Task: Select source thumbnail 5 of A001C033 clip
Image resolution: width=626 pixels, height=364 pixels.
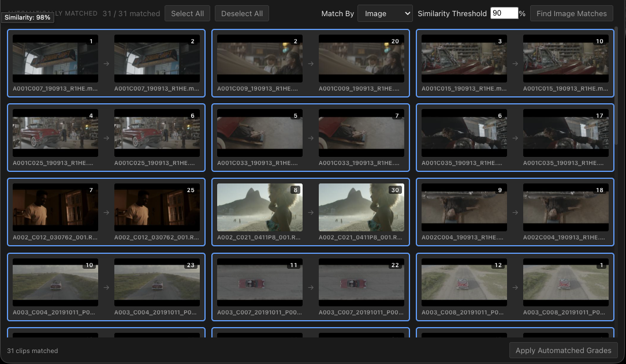Action: click(260, 133)
